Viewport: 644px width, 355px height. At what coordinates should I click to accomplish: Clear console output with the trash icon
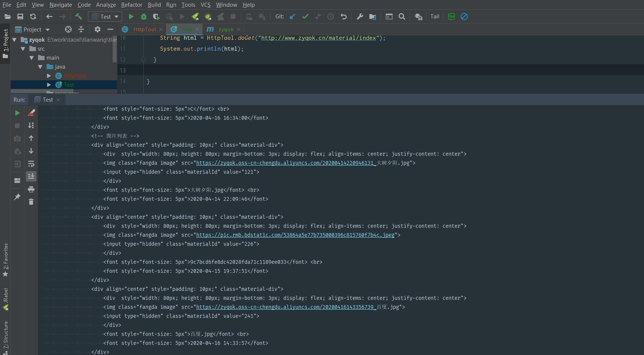click(x=31, y=202)
